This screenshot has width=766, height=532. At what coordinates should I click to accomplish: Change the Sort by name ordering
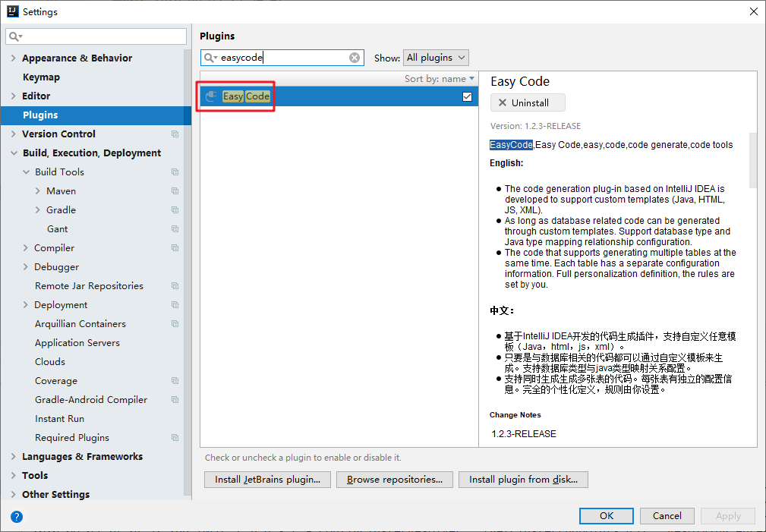440,79
